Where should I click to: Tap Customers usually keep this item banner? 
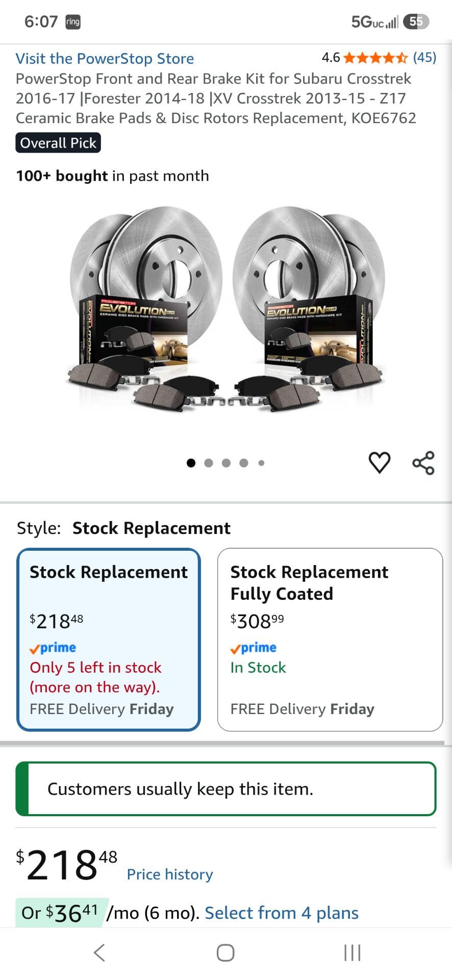tap(226, 789)
